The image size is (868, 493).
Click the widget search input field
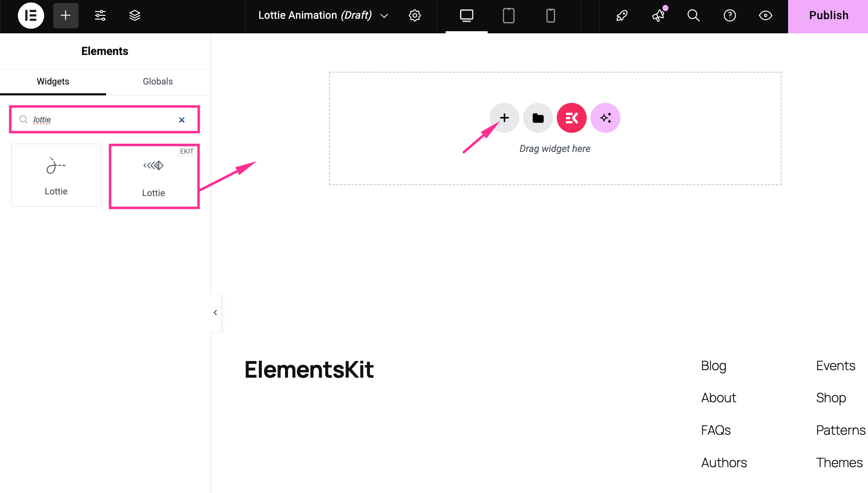coord(96,120)
